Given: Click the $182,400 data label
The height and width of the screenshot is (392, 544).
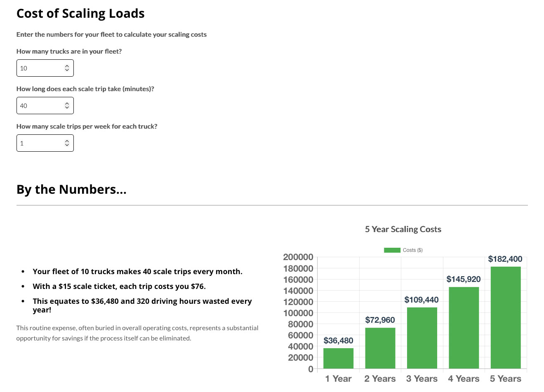Looking at the screenshot, I should (x=505, y=259).
